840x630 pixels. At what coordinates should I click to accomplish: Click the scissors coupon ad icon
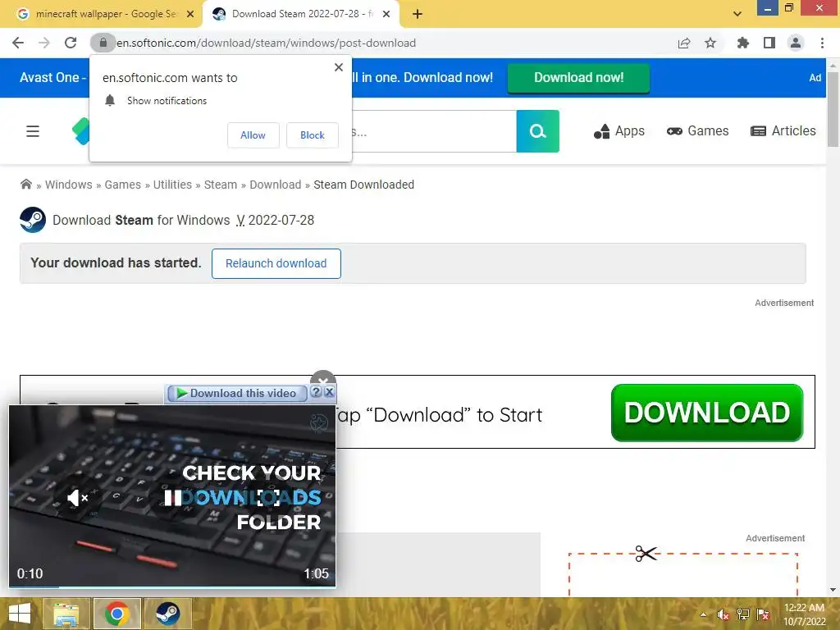(646, 554)
